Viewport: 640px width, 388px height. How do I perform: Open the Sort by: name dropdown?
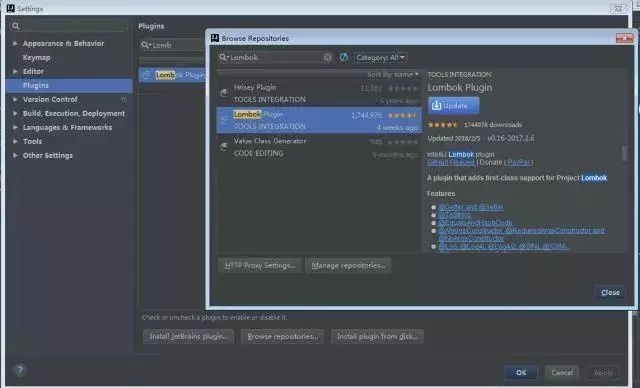(x=393, y=74)
